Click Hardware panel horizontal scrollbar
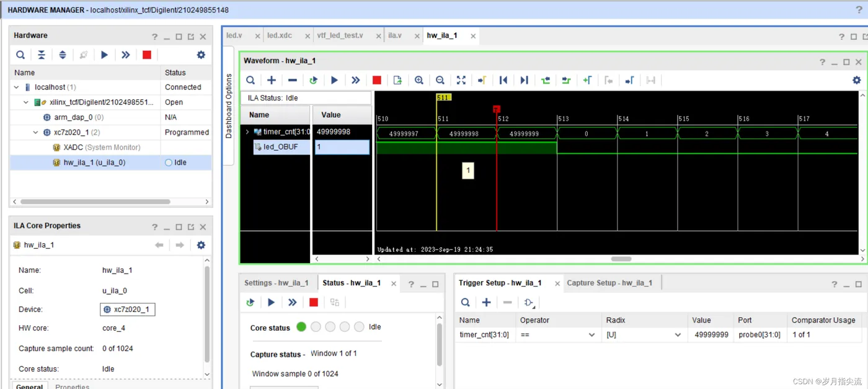Image resolution: width=868 pixels, height=389 pixels. pyautogui.click(x=95, y=202)
